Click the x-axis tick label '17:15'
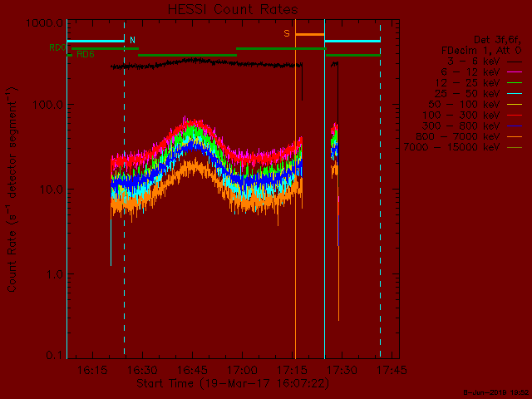 292,370
